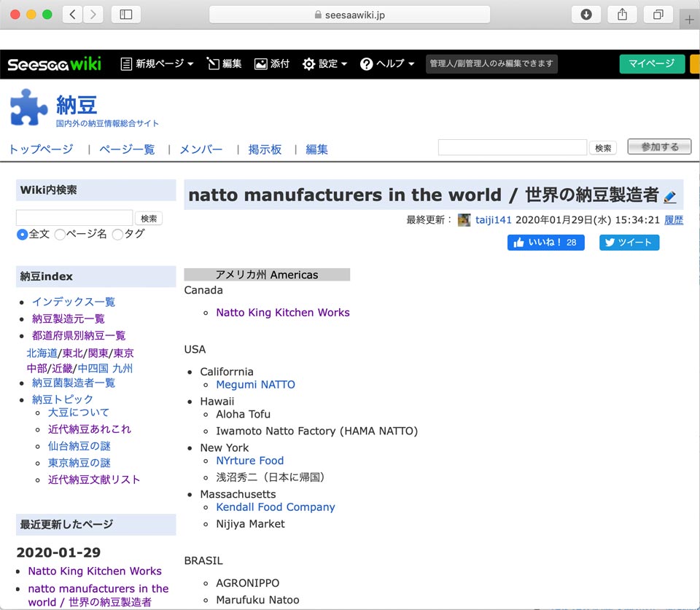Open the メンバー navigation link
Viewport: 700px width, 610px height.
(201, 149)
